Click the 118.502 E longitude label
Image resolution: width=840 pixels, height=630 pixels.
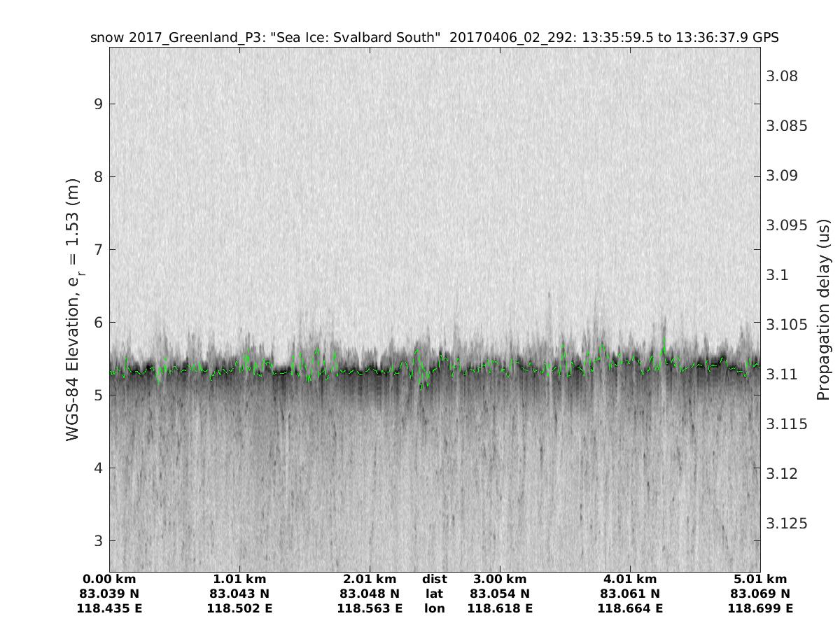pos(239,608)
